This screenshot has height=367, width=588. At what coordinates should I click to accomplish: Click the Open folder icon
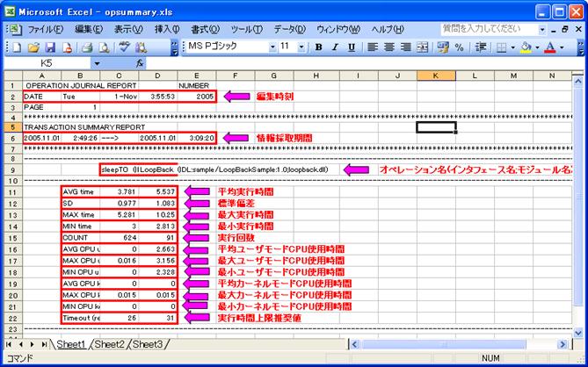[x=33, y=47]
